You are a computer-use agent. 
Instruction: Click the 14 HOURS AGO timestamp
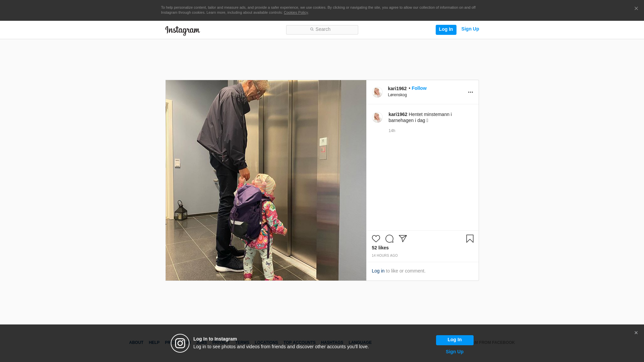point(384,255)
